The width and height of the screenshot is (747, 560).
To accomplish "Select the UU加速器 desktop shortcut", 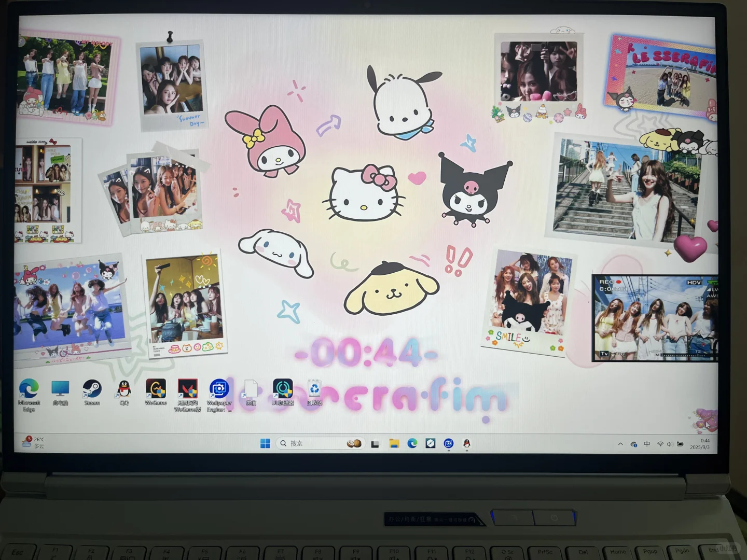I will tap(283, 393).
